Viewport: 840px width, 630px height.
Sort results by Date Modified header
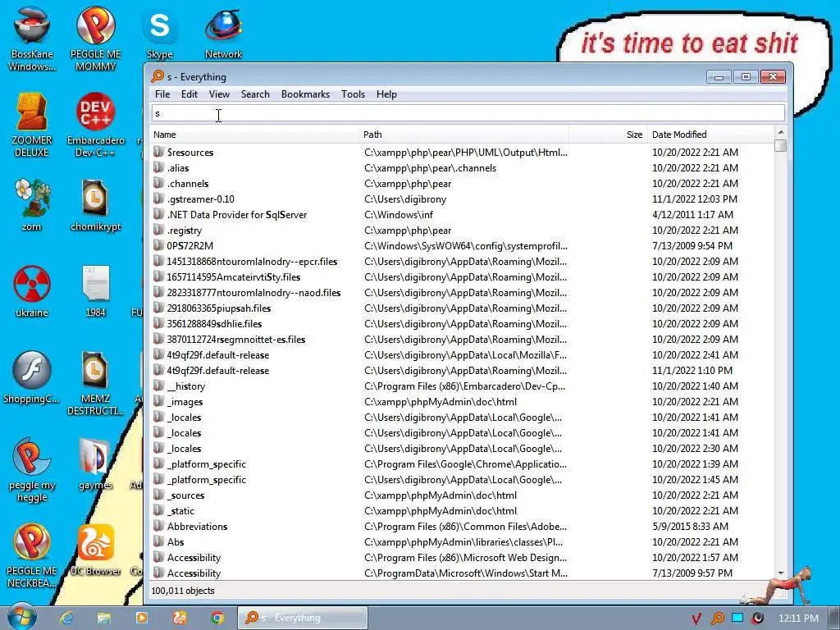pos(710,135)
